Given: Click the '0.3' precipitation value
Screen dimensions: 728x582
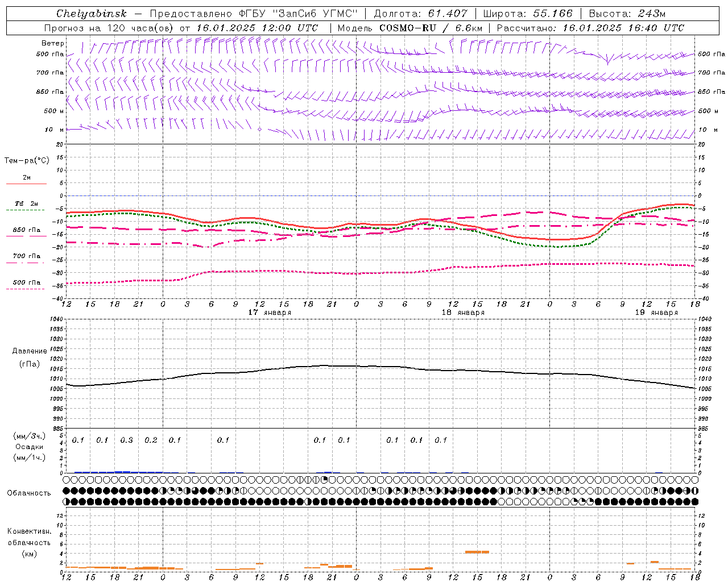Looking at the screenshot, I should pos(126,440).
